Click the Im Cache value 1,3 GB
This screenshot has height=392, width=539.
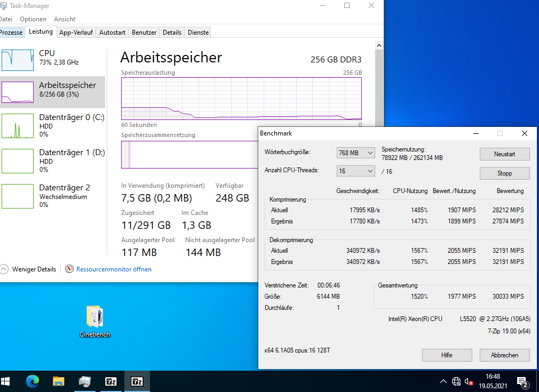pos(196,225)
